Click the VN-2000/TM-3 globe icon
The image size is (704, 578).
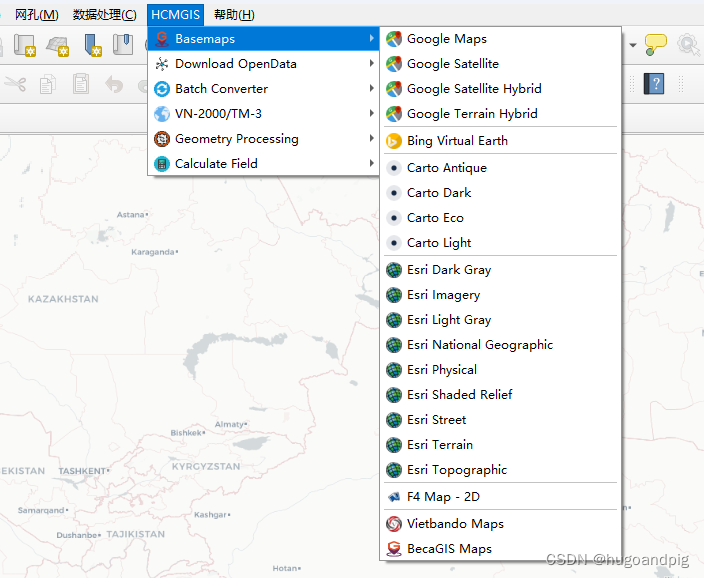[162, 114]
